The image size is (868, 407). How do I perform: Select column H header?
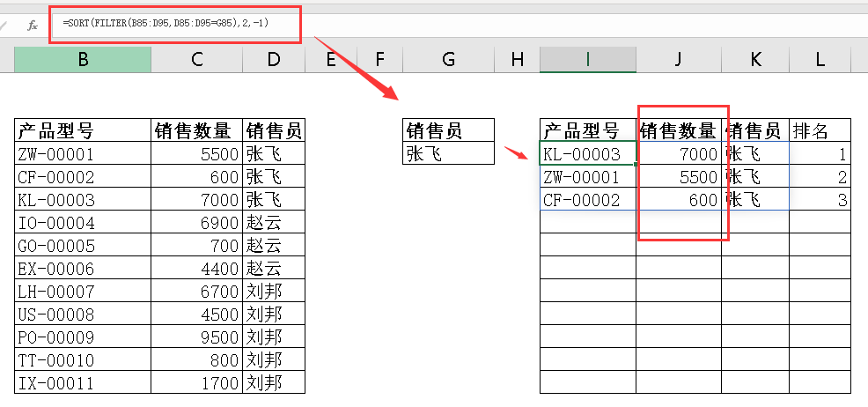(517, 59)
